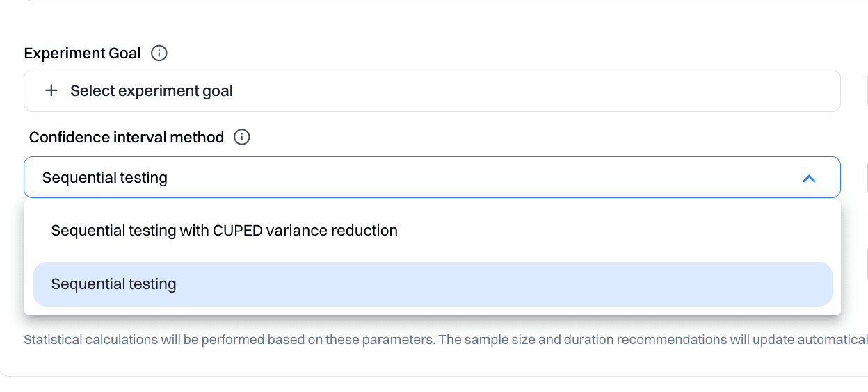This screenshot has height=392, width=868.
Task: Collapse dropdown using the blue chevron
Action: click(808, 179)
